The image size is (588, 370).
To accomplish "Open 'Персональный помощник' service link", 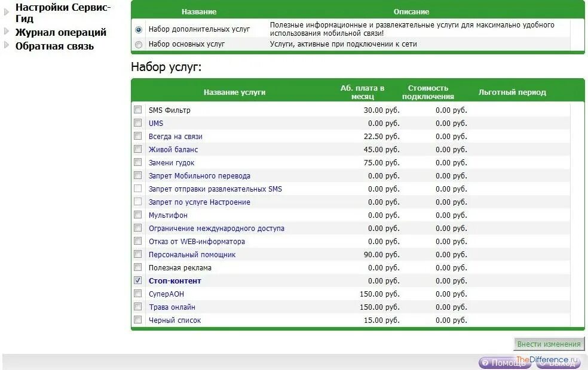I will click(x=192, y=254).
